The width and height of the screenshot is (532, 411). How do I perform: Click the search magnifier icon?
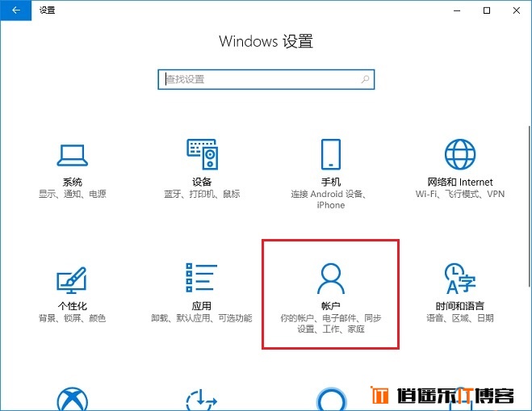[x=365, y=79]
